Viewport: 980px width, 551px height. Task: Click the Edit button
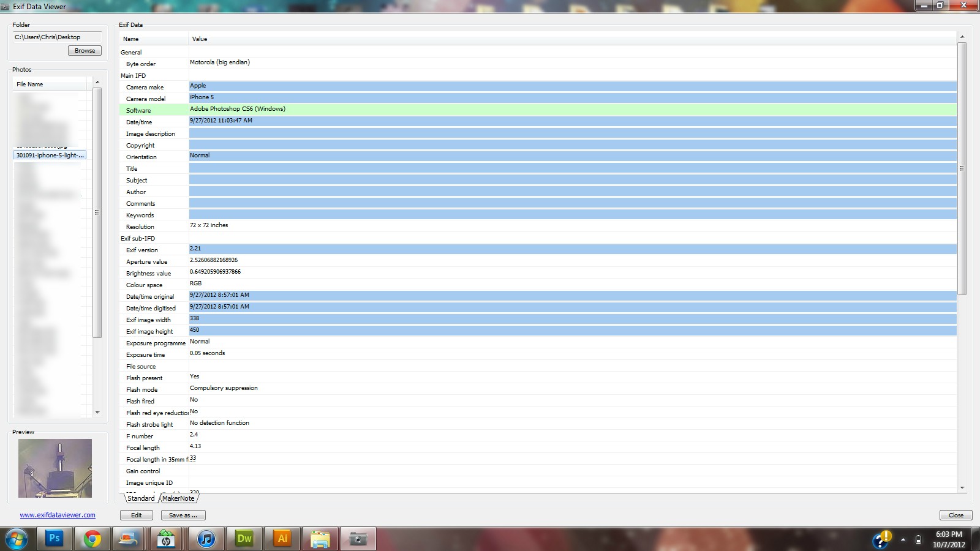coord(137,515)
